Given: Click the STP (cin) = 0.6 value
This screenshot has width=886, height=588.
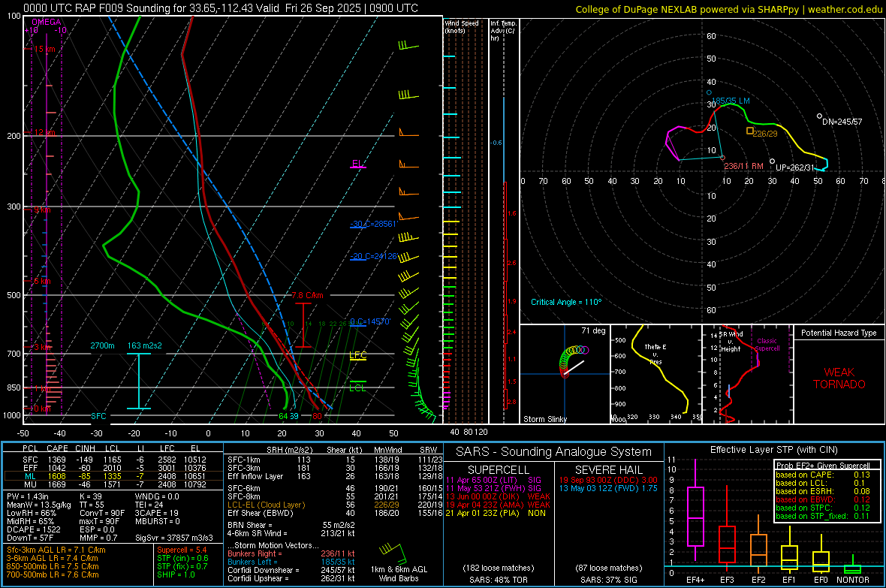Looking at the screenshot, I should coord(182,558).
